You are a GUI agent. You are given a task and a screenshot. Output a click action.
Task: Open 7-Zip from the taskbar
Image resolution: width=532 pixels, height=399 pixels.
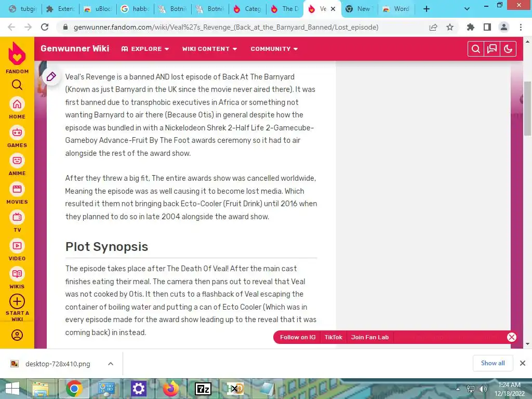[x=203, y=389]
